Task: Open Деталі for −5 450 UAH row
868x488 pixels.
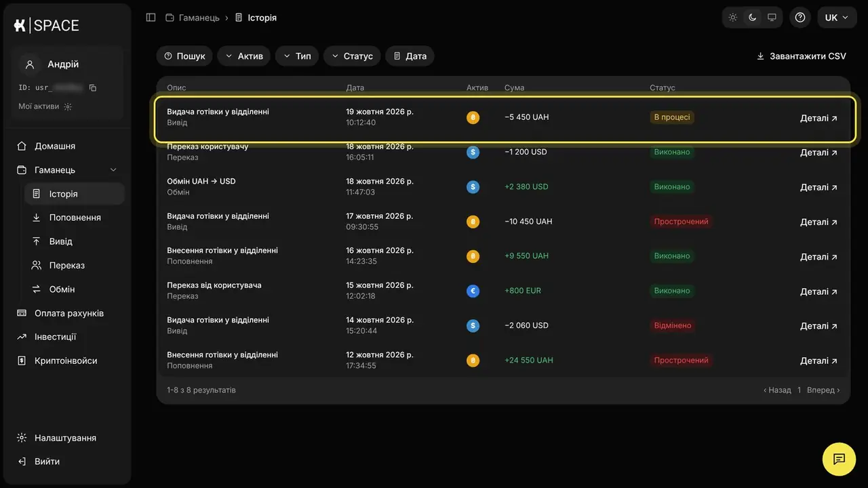Action: (819, 118)
